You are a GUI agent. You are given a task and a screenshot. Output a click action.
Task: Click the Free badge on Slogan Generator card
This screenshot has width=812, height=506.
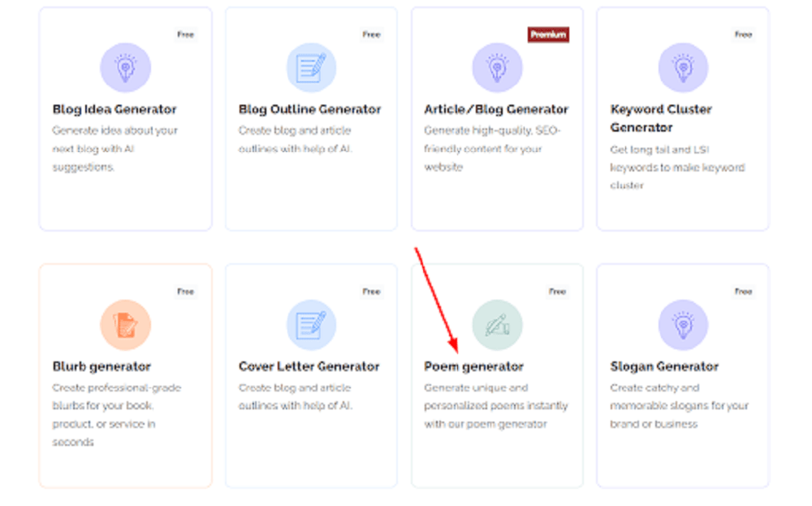pos(743,292)
